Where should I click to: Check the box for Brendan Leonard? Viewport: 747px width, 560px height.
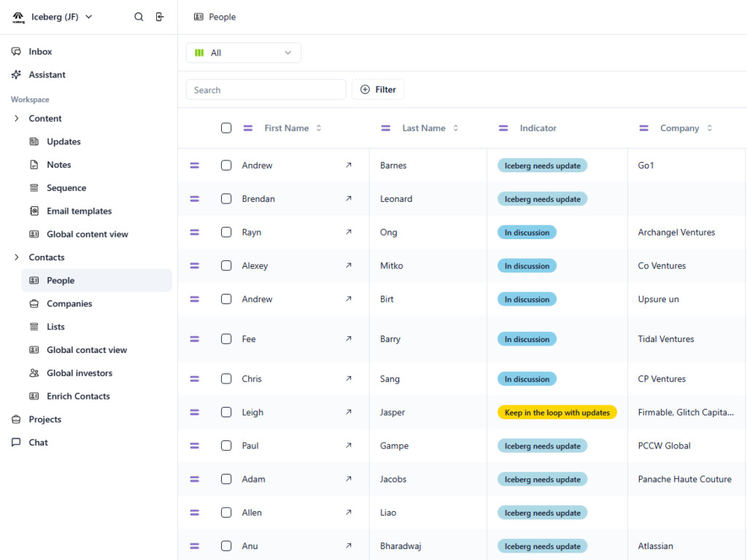pyautogui.click(x=226, y=199)
